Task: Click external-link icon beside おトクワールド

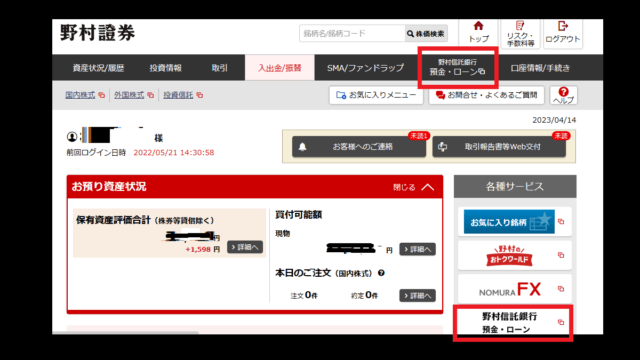Action: (x=561, y=255)
